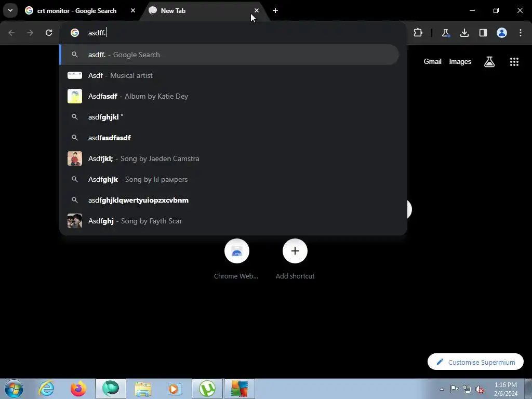
Task: Pick 'Asdfasdf - Album by Katie Dey' suggestion
Action: point(229,96)
